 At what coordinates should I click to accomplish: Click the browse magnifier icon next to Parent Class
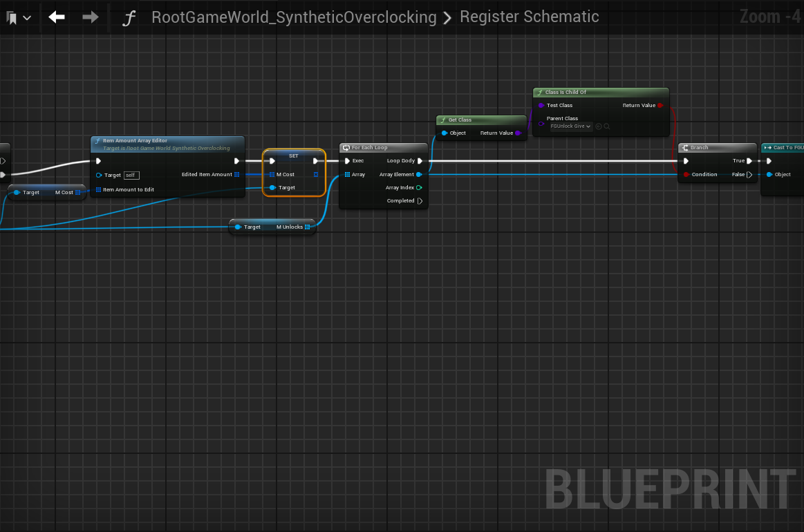click(606, 126)
